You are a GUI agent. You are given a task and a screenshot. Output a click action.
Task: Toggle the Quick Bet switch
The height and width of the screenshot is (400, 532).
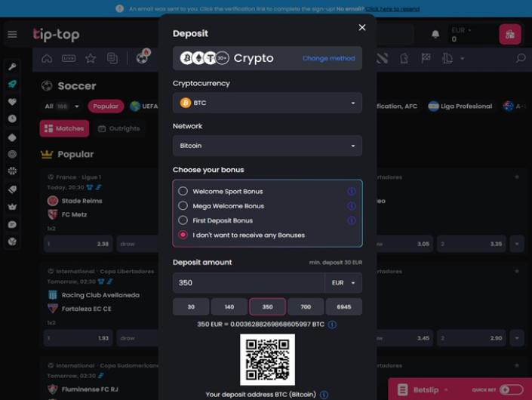pos(511,389)
